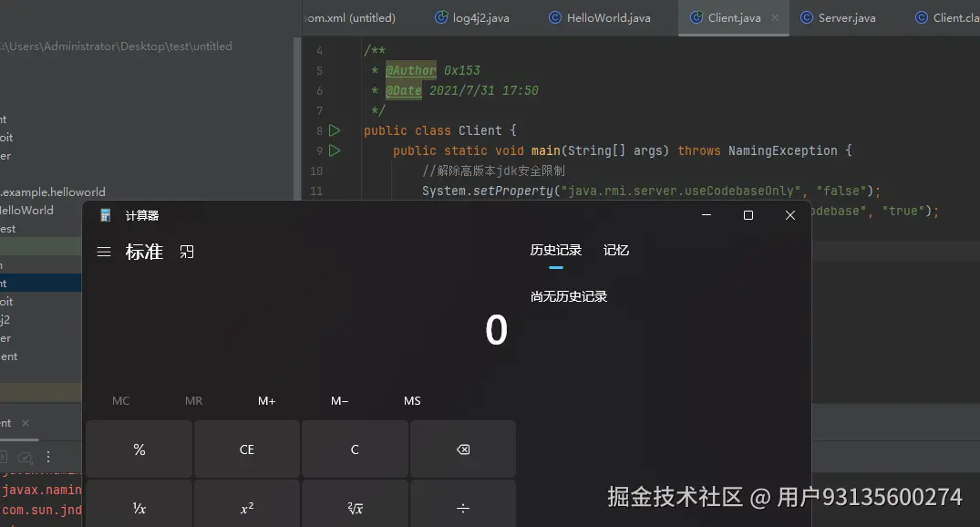Switch to the 记忆 memory tab
The width and height of the screenshot is (980, 527).
click(x=615, y=250)
